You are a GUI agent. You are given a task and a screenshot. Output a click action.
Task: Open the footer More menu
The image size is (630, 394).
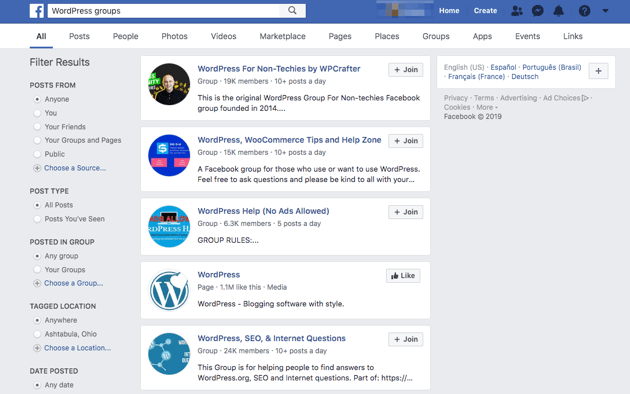tap(487, 107)
